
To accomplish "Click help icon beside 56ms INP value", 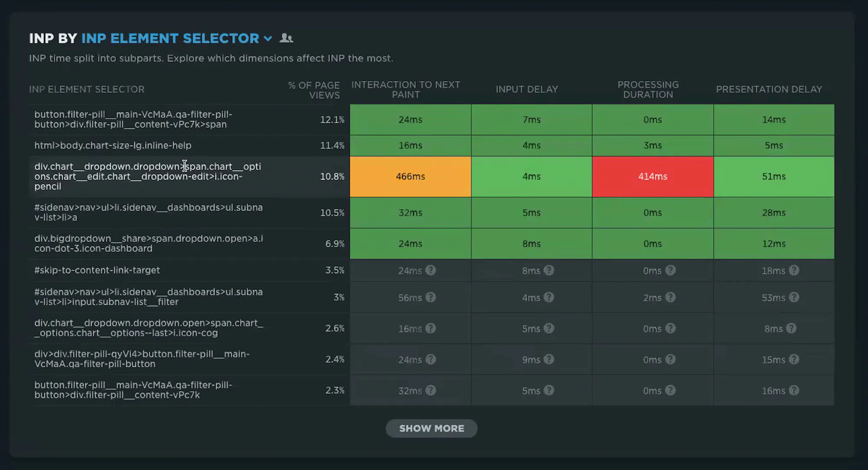I will 431,297.
